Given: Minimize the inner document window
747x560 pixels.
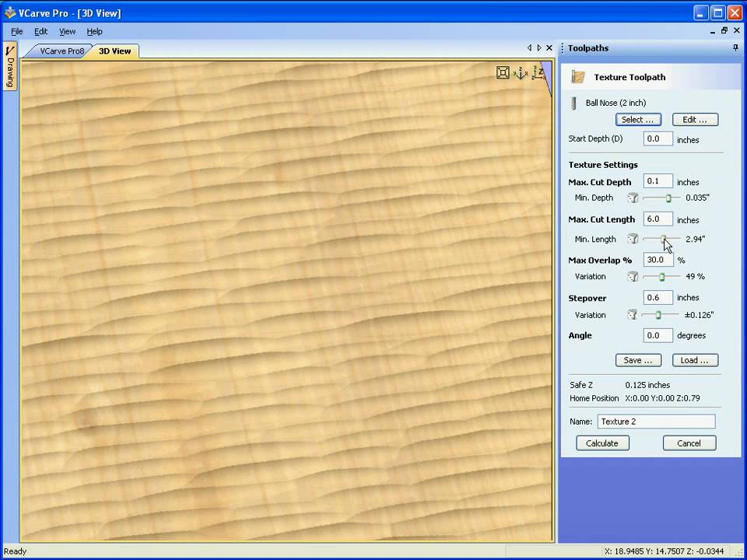Looking at the screenshot, I should point(713,31).
